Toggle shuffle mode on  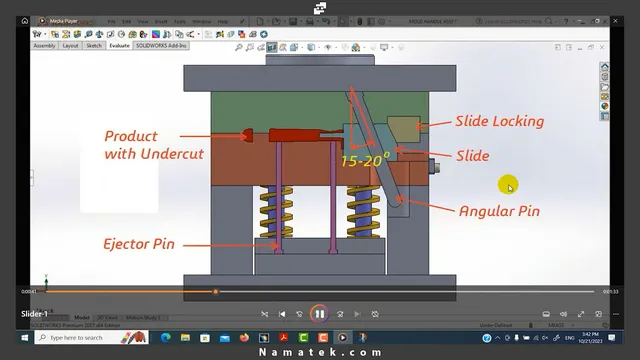[264, 314]
